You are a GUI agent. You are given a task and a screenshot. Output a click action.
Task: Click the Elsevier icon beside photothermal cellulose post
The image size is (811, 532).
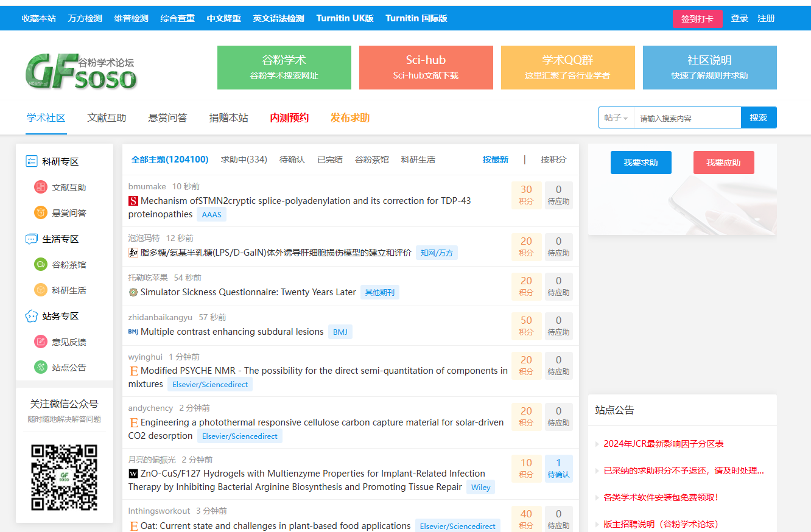coord(133,422)
